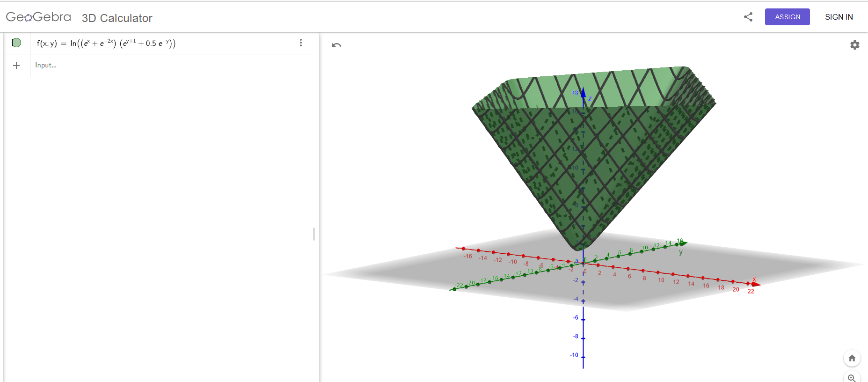Toggle visibility of function f(x,y)
The image size is (868, 382).
[16, 43]
